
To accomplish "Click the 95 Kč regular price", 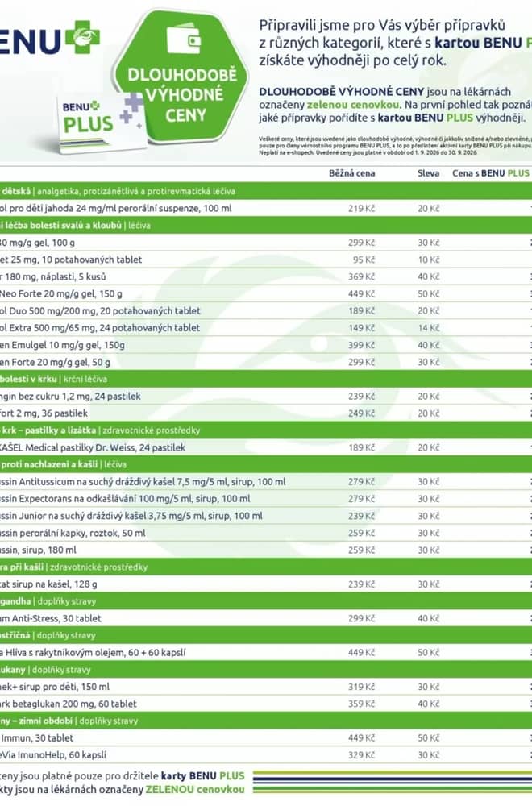I will [x=364, y=260].
